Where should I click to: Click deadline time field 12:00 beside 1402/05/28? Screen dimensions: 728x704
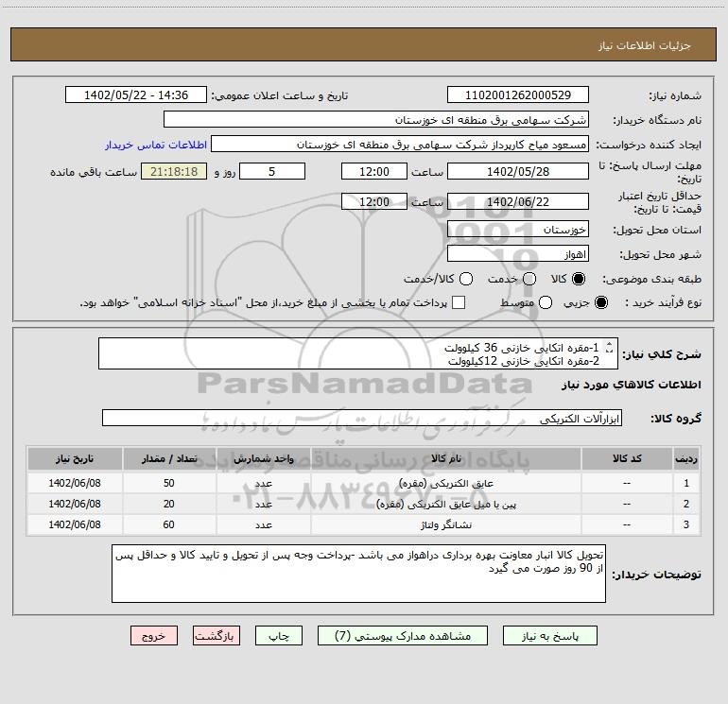(x=374, y=172)
